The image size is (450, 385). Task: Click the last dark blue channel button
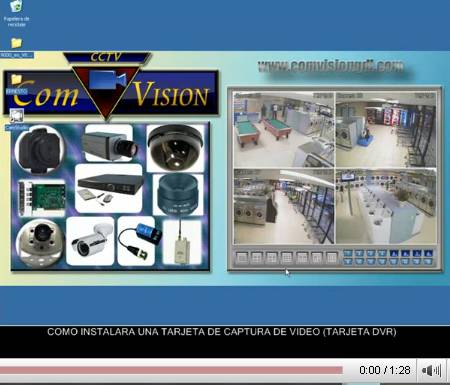(428, 254)
